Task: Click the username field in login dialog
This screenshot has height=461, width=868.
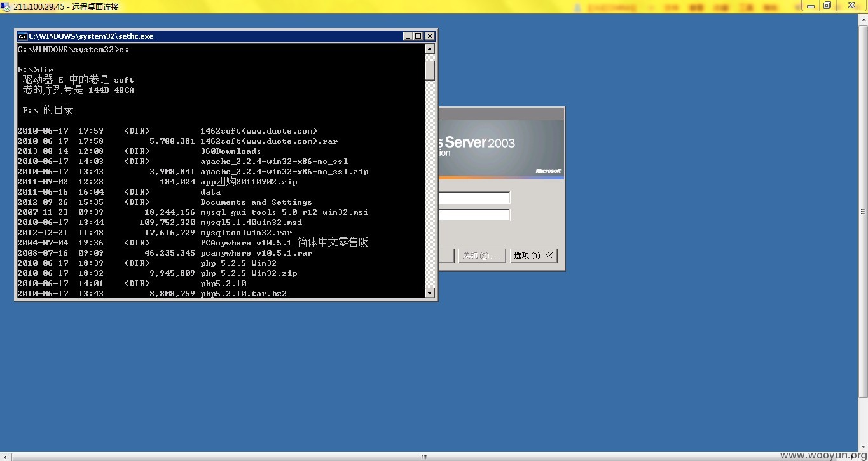Action: coord(474,198)
